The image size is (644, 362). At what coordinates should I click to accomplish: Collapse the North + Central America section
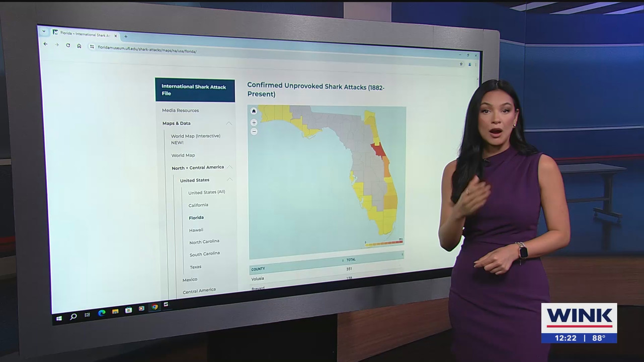229,167
